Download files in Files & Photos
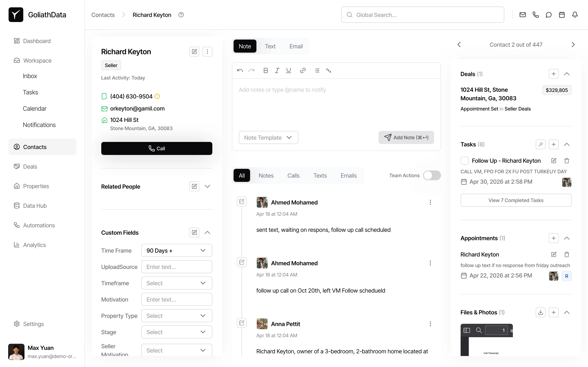 540,312
